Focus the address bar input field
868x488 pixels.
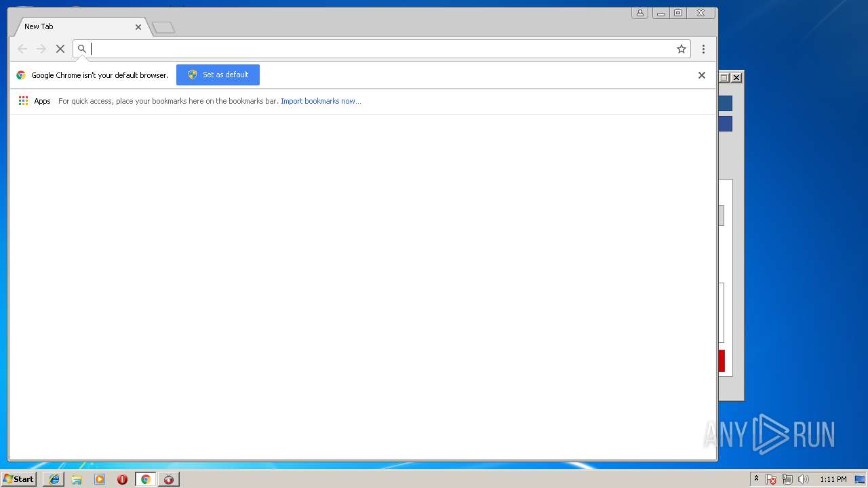(x=382, y=49)
